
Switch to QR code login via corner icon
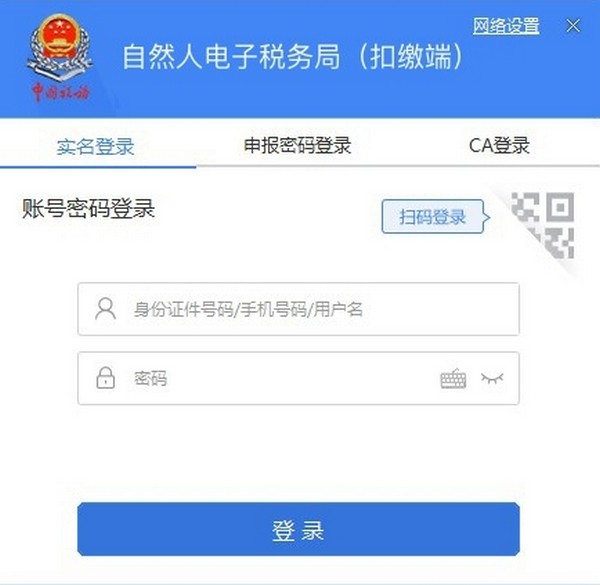(x=543, y=227)
